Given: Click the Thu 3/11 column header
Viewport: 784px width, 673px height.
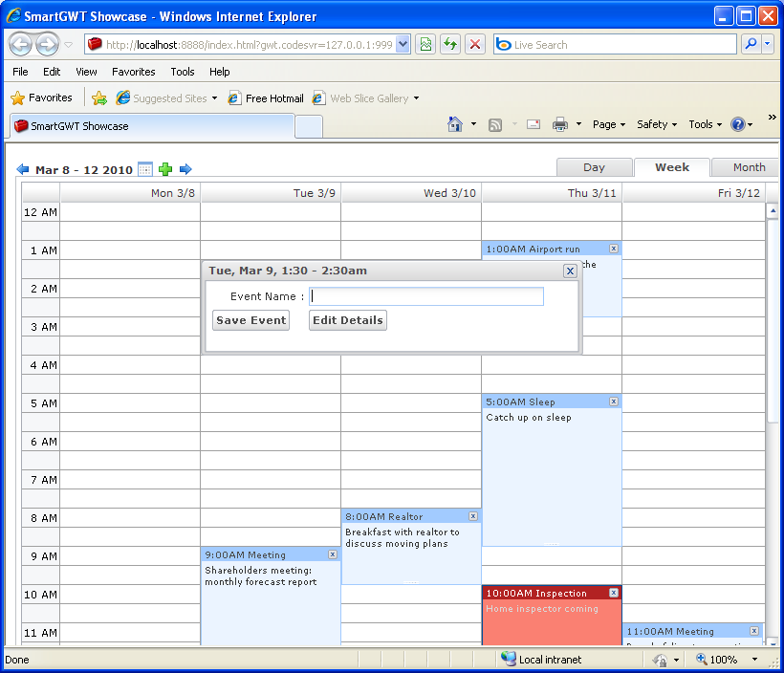Looking at the screenshot, I should pos(552,193).
